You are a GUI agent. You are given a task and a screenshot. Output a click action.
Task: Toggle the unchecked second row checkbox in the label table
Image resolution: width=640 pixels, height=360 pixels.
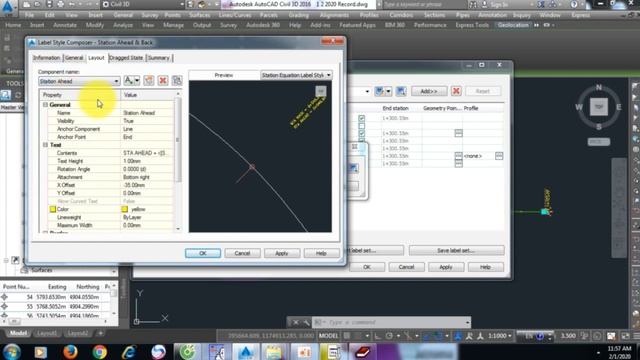(x=362, y=126)
